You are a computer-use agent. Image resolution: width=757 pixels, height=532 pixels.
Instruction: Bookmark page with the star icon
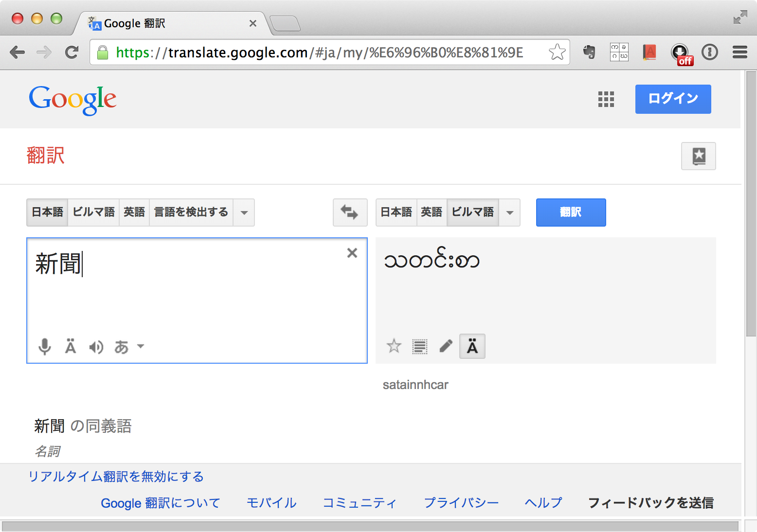(x=557, y=52)
